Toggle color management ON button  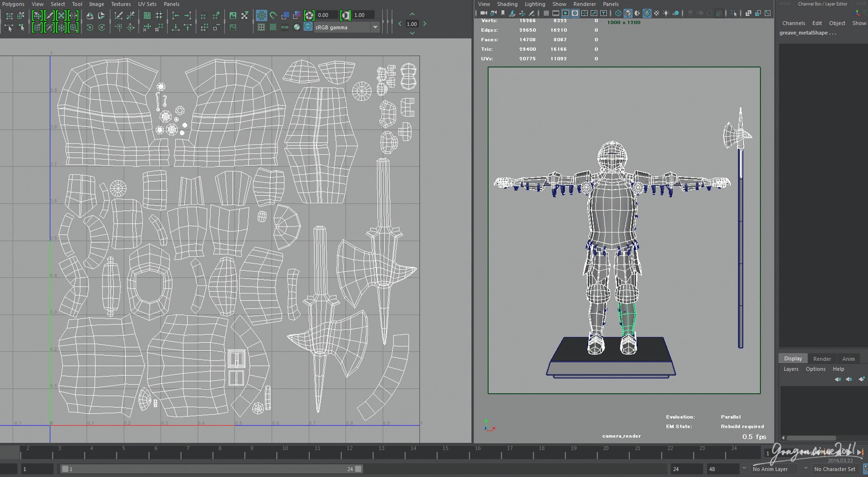[308, 27]
